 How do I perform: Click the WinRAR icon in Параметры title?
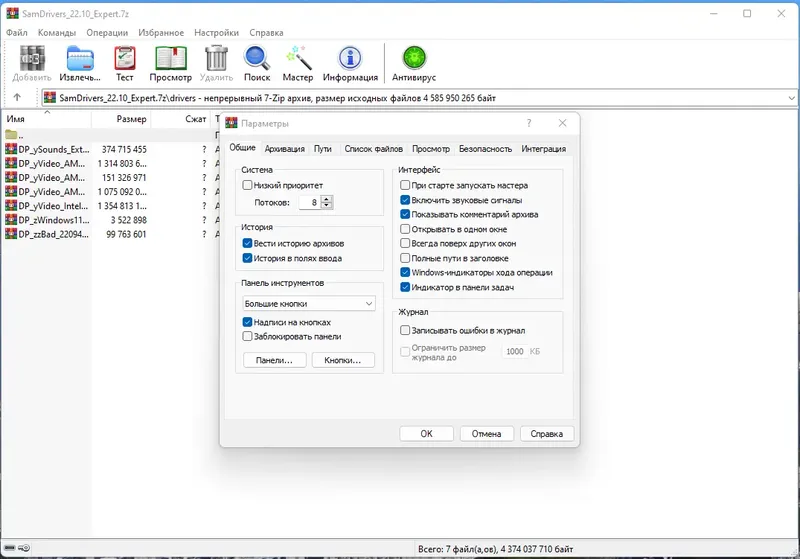tap(232, 123)
